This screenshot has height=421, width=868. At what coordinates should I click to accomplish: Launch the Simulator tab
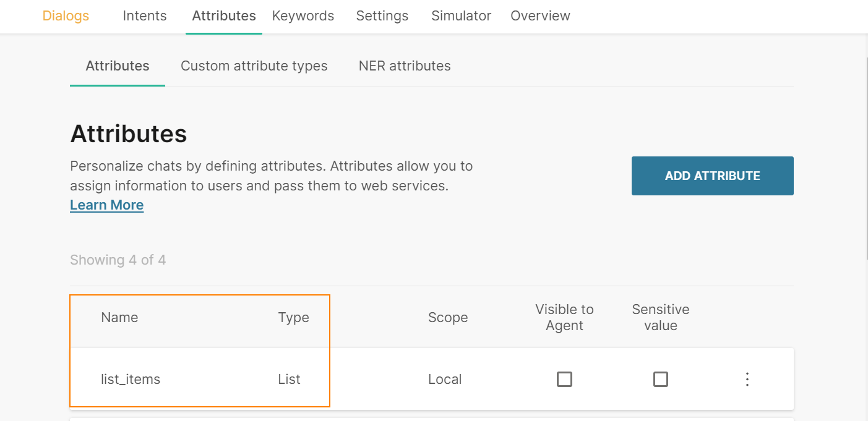click(462, 16)
